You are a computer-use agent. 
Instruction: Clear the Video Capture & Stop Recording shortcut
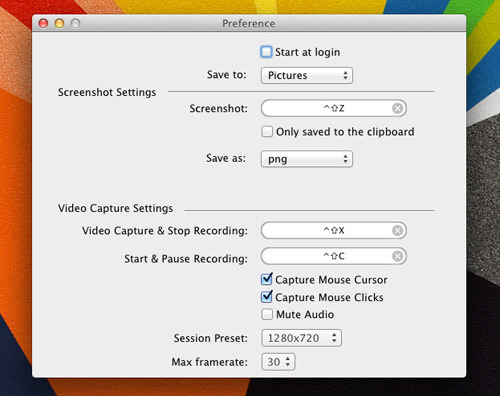point(397,231)
